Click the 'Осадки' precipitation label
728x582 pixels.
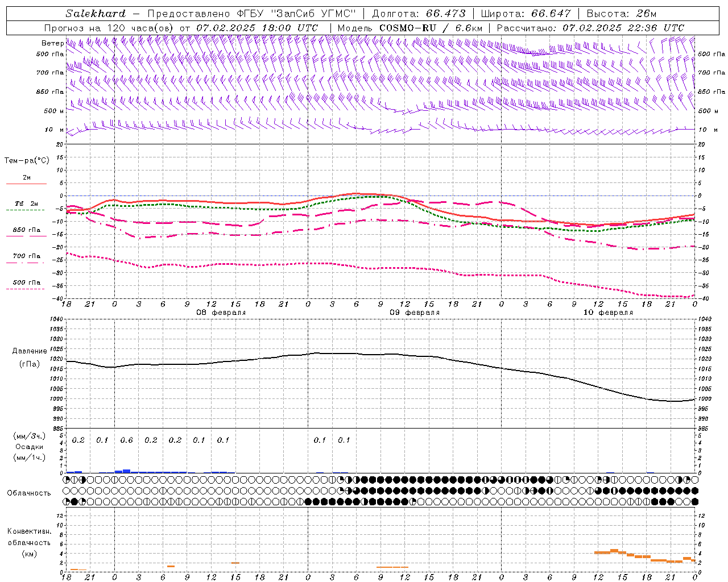point(29,447)
